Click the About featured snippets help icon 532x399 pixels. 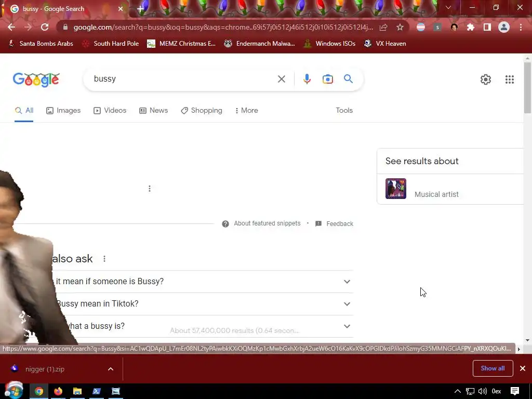[x=225, y=224]
